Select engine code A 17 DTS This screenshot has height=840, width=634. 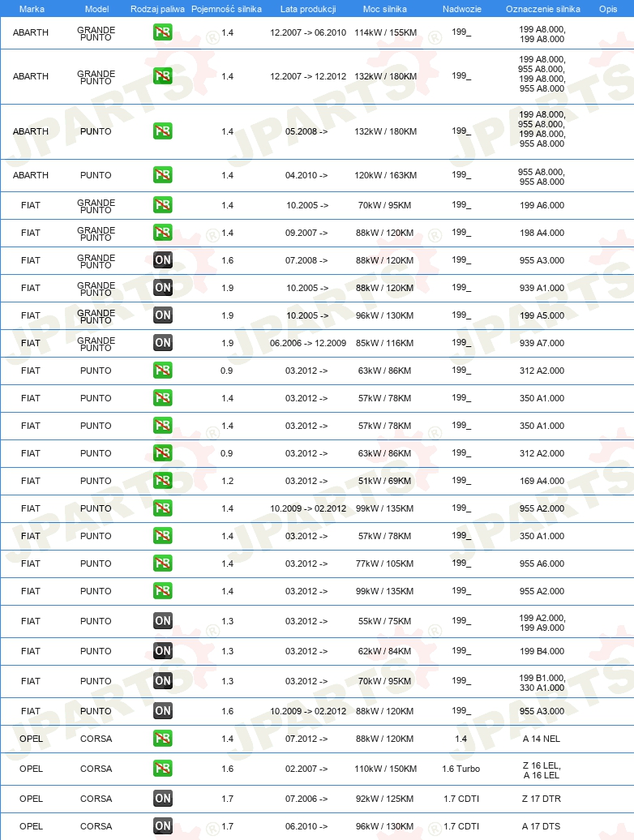point(542,826)
